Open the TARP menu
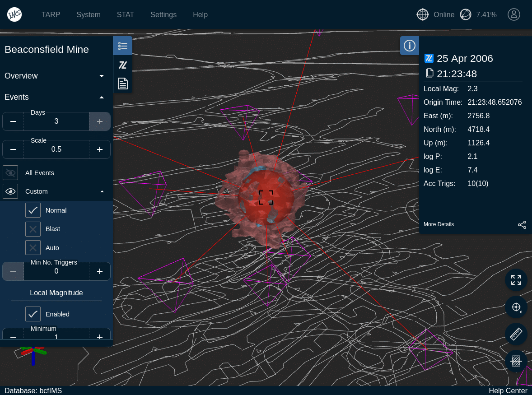 pos(51,14)
